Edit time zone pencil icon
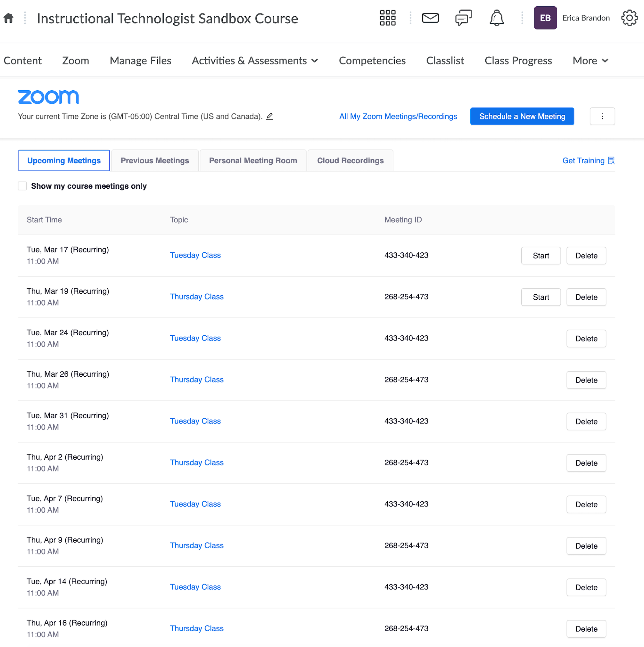Viewport: 644px width, 647px height. click(270, 116)
